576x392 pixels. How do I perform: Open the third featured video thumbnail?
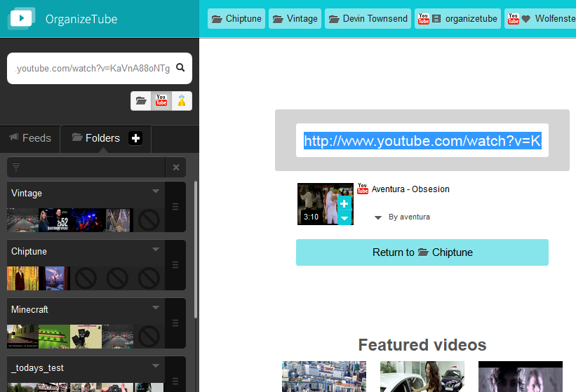point(520,377)
